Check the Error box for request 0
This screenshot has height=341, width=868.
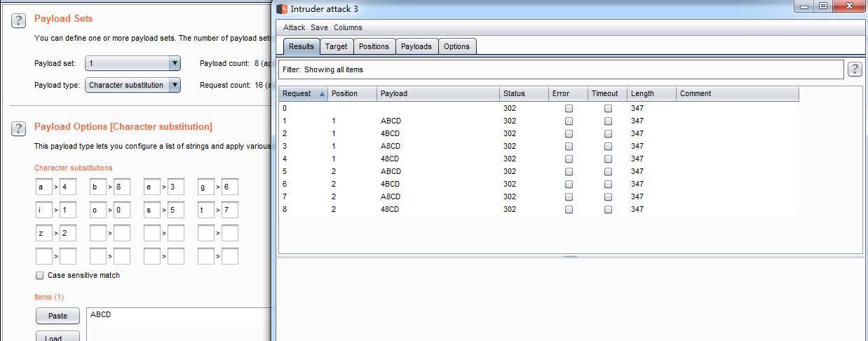tap(569, 109)
